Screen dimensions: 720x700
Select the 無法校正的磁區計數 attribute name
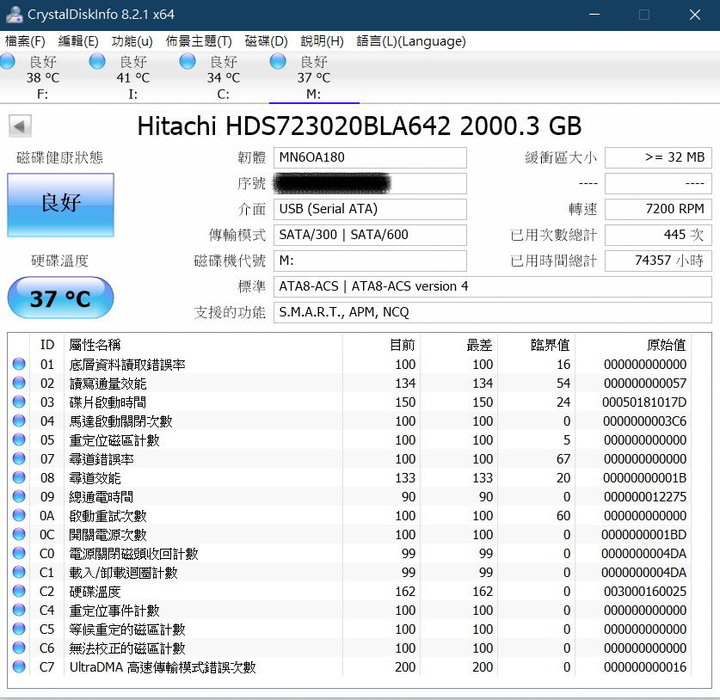click(x=127, y=649)
